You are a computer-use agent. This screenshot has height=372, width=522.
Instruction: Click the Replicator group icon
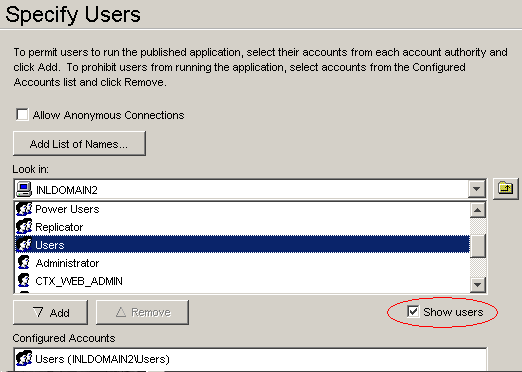[24, 227]
